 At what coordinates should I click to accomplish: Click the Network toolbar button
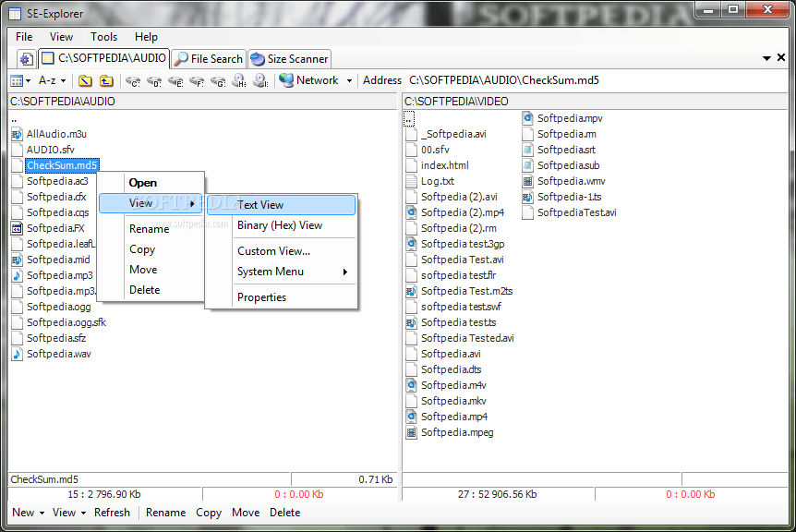click(x=308, y=80)
